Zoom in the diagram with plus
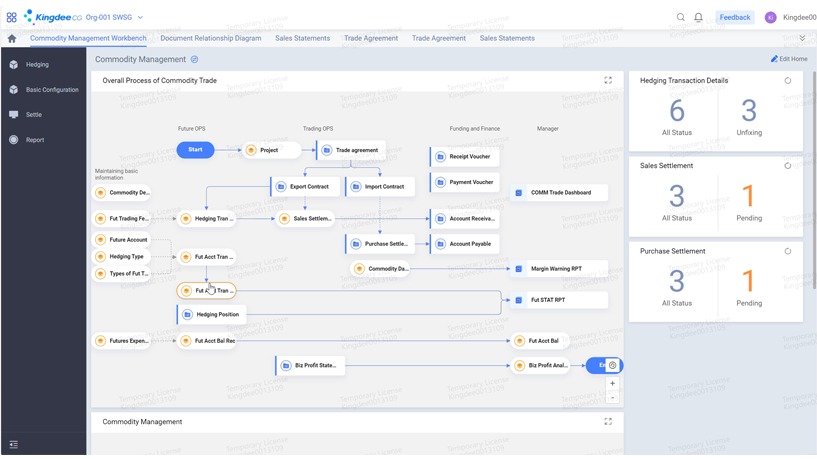Image resolution: width=817 pixels, height=459 pixels. point(613,384)
